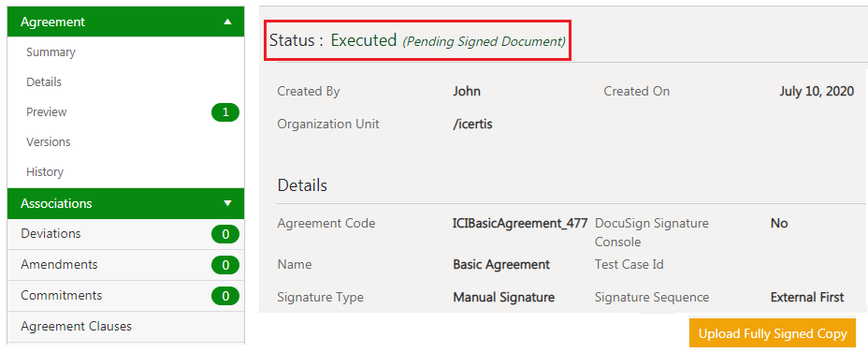Select Commitments in Associations
This screenshot has width=868, height=353.
click(x=62, y=295)
